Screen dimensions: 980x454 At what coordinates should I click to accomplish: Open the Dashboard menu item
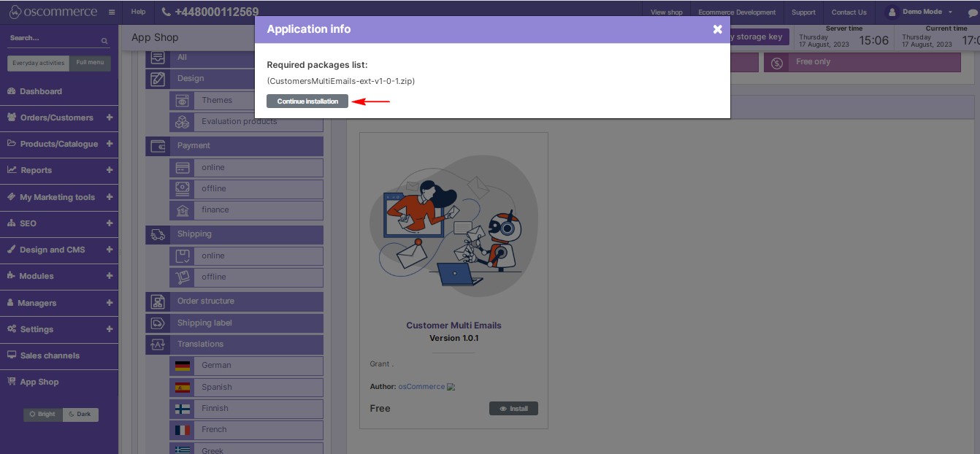41,91
